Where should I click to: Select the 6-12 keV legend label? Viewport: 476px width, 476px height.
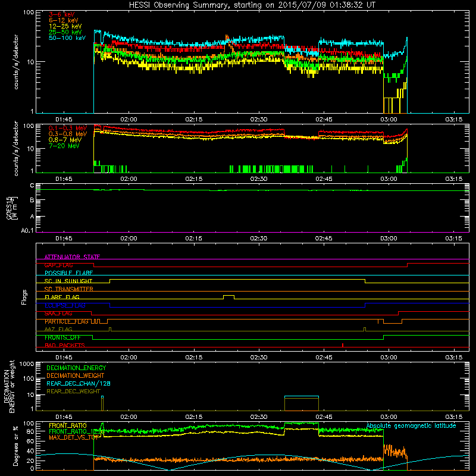[x=64, y=20]
